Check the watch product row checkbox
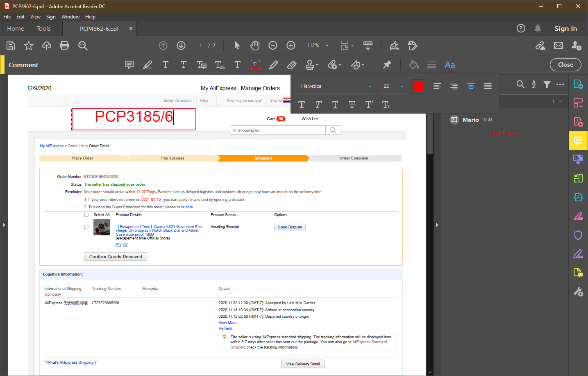Viewport: 588px width, 376px height. (86, 227)
